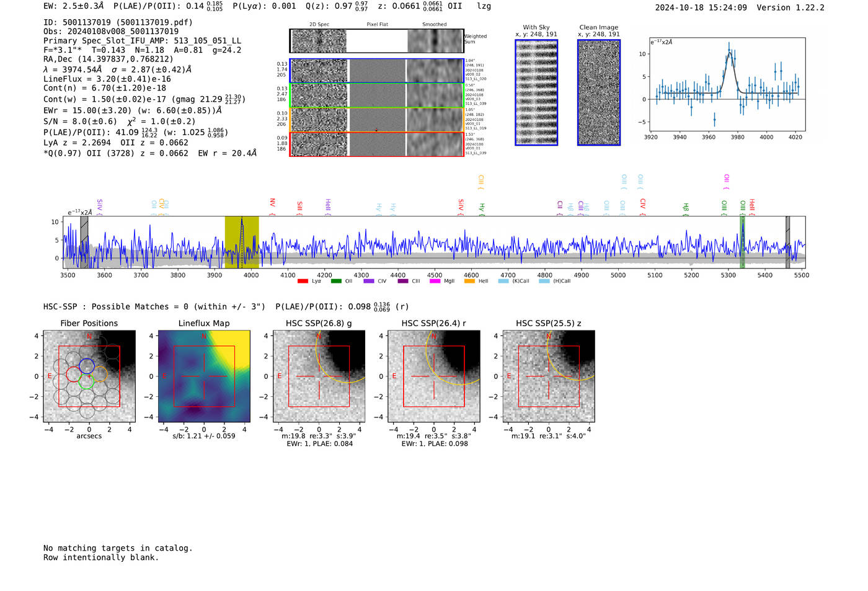Open the blue-bordered 2D Spec fiber cutout
868x591 pixels.
[x=319, y=71]
